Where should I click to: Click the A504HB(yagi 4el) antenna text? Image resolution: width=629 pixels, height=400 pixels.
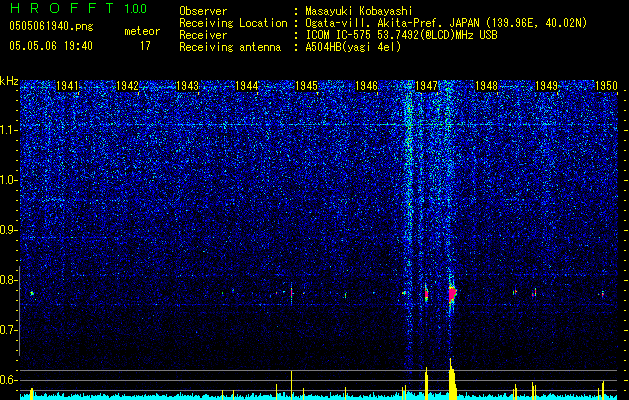(x=353, y=47)
